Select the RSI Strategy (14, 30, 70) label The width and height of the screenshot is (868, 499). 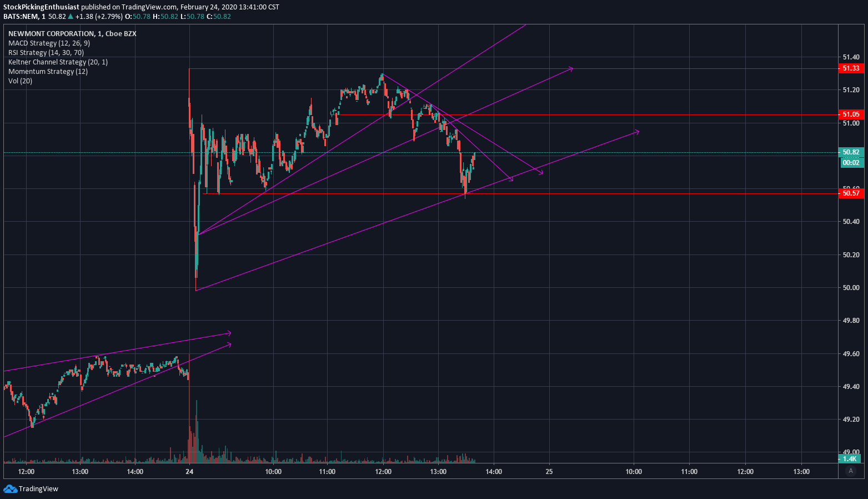tap(46, 52)
